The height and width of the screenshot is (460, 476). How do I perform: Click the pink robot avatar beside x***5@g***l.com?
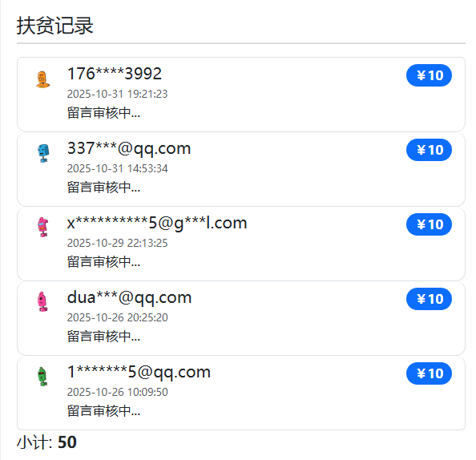click(42, 227)
